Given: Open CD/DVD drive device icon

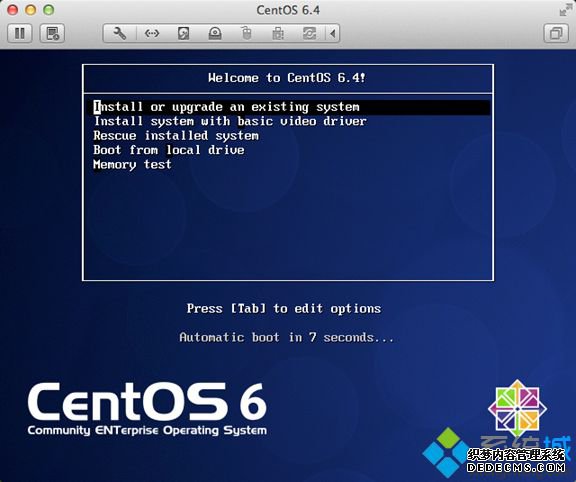Looking at the screenshot, I should (215, 33).
